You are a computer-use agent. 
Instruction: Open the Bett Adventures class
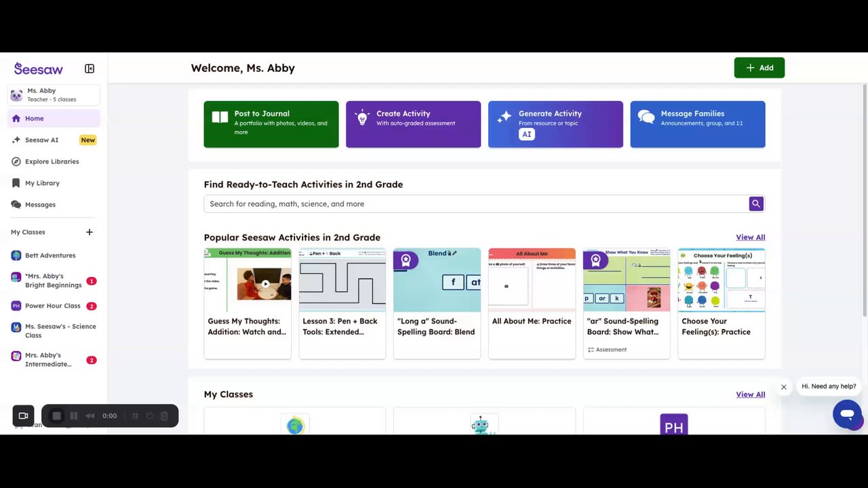tap(54, 256)
